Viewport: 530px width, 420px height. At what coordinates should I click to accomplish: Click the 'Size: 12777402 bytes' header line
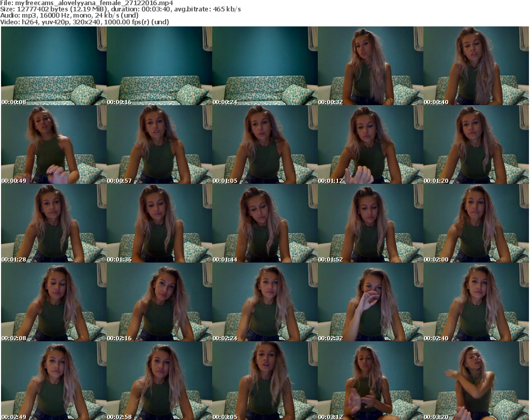[120, 9]
